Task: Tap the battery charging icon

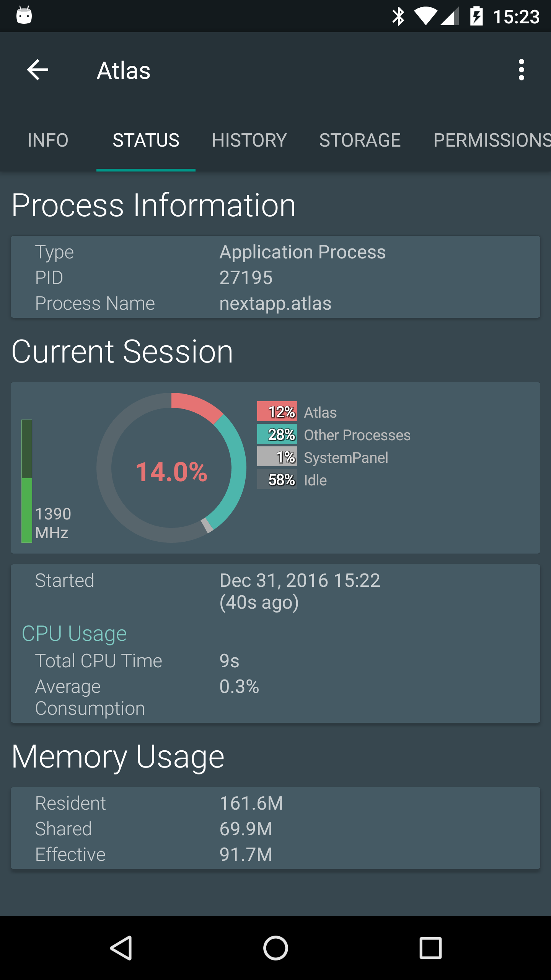Action: click(x=476, y=16)
